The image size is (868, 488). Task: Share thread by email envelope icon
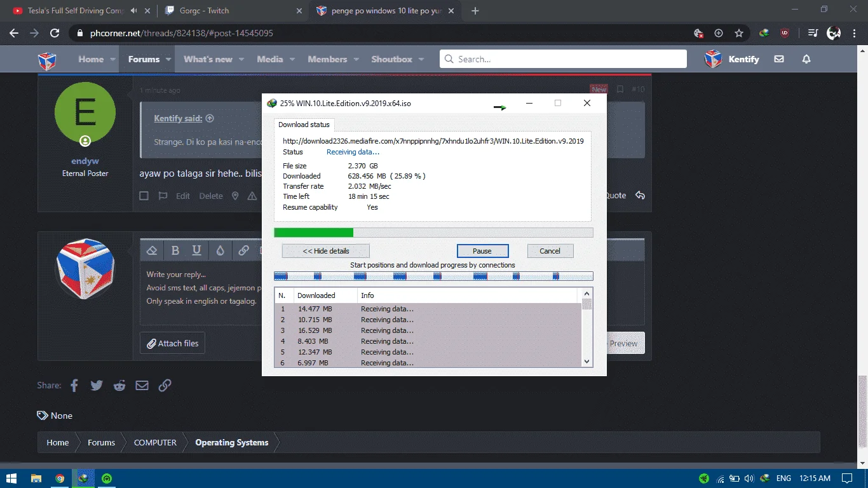tap(142, 385)
